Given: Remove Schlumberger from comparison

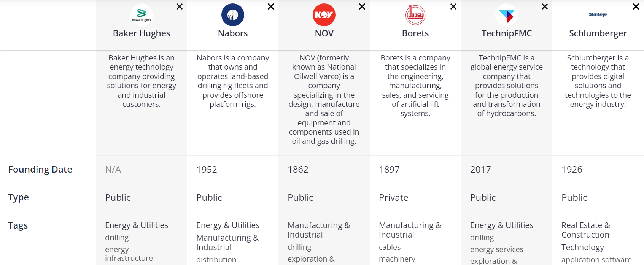Looking at the screenshot, I should (x=636, y=6).
